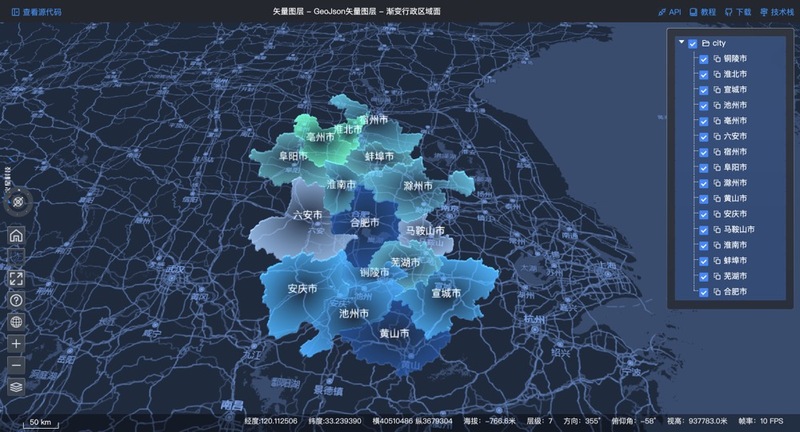Image resolution: width=800 pixels, height=432 pixels.
Task: Open the help question-mark button
Action: [16, 300]
